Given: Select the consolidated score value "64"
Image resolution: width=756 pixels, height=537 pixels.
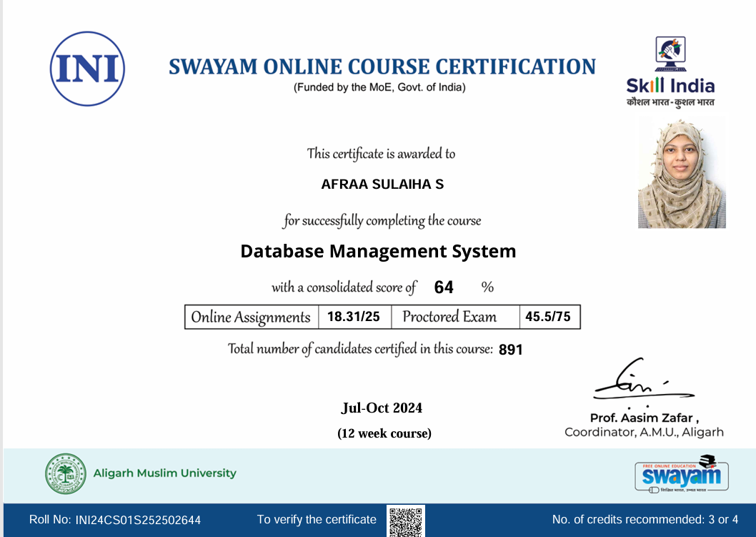Looking at the screenshot, I should pos(444,287).
